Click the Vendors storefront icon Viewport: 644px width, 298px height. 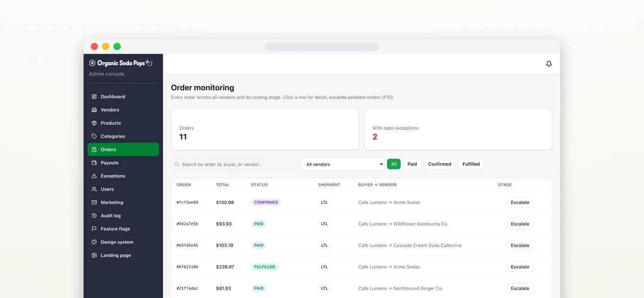(x=94, y=110)
